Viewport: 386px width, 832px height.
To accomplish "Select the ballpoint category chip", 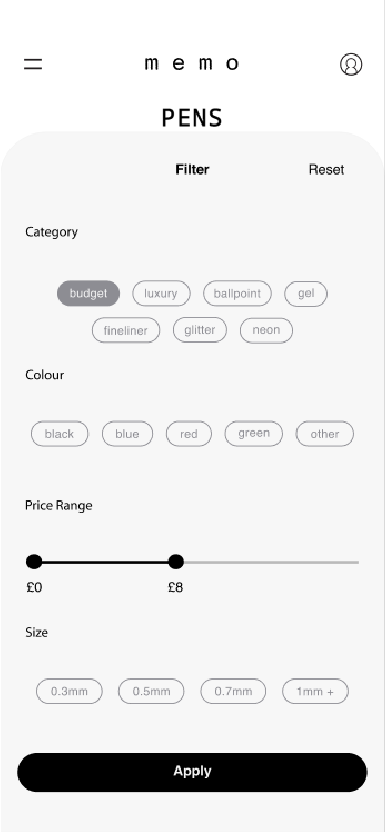I will (237, 293).
